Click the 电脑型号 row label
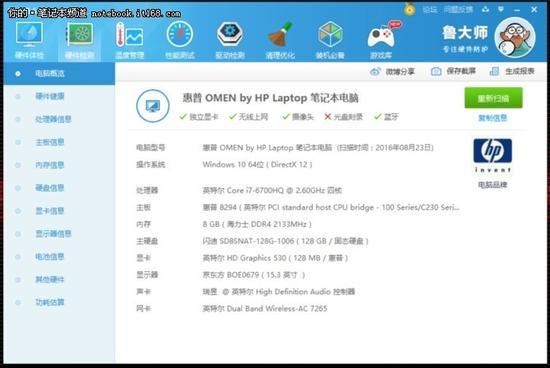This screenshot has width=550, height=368. coord(150,148)
